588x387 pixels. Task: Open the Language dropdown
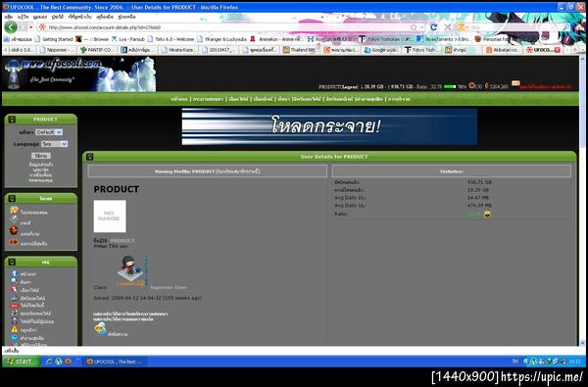54,144
